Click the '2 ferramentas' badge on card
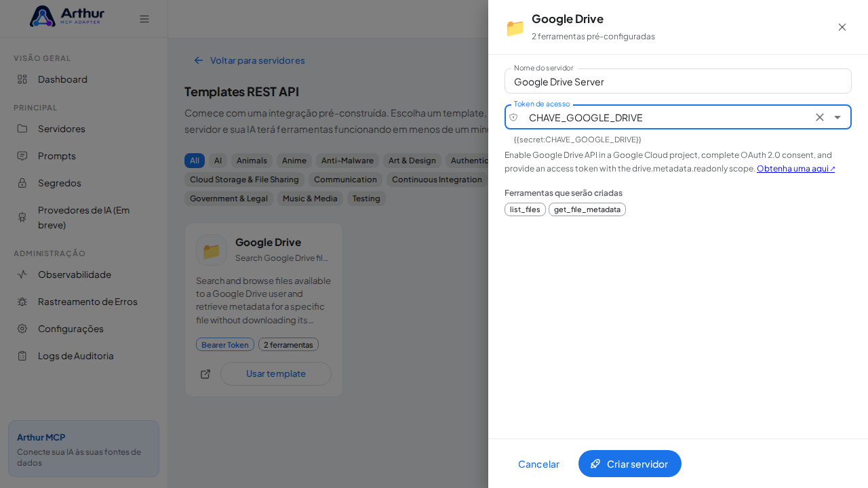The height and width of the screenshot is (488, 868). pyautogui.click(x=288, y=344)
